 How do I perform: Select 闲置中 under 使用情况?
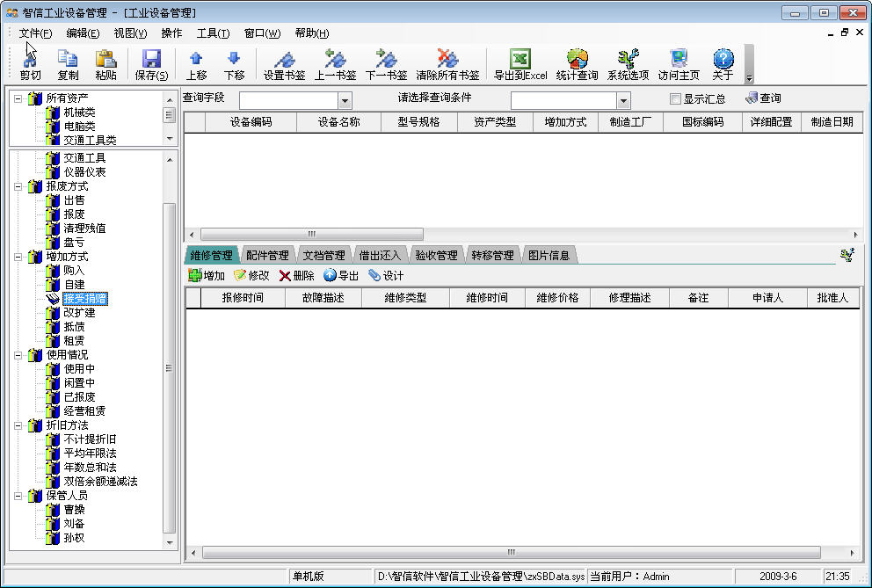point(79,382)
